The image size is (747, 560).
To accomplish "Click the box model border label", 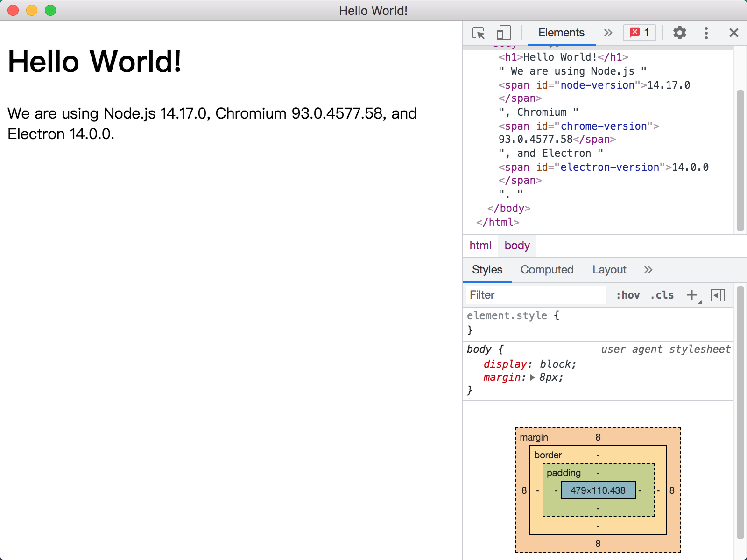I will coord(548,455).
